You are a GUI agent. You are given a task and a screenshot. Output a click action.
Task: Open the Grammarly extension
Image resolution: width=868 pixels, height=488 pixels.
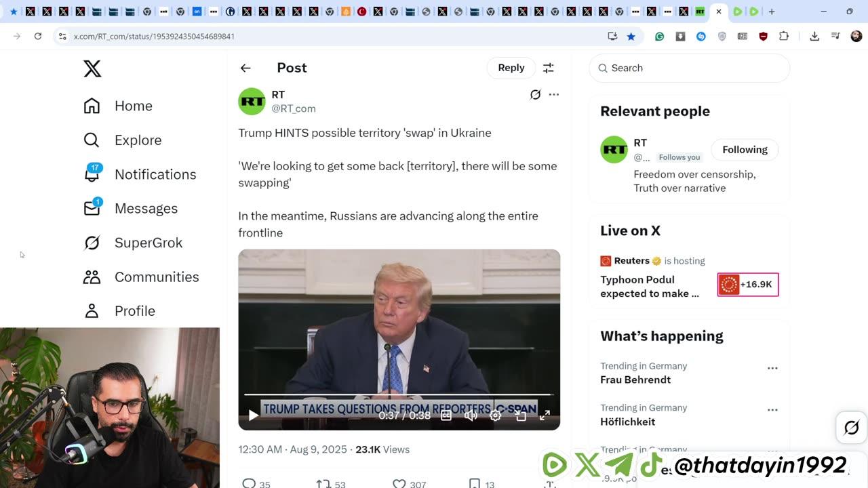[x=659, y=37]
